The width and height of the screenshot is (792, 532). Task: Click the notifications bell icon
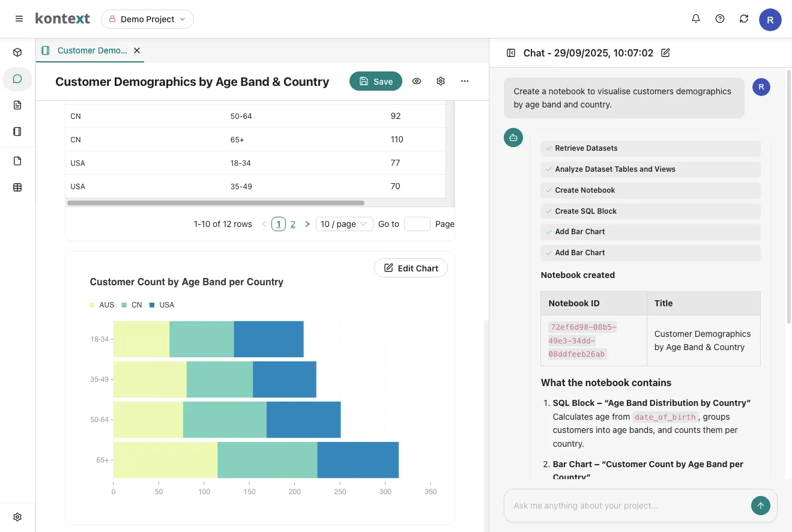pyautogui.click(x=696, y=19)
